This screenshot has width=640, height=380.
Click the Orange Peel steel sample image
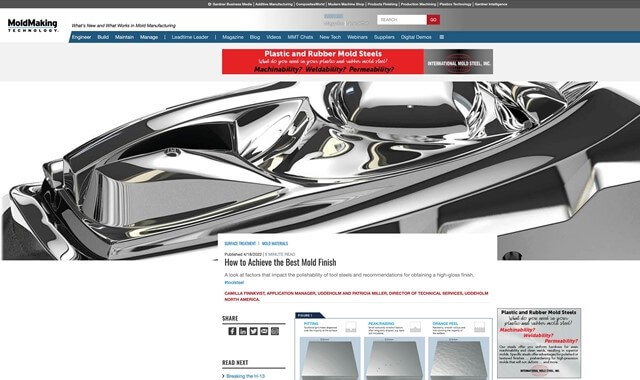(458, 358)
